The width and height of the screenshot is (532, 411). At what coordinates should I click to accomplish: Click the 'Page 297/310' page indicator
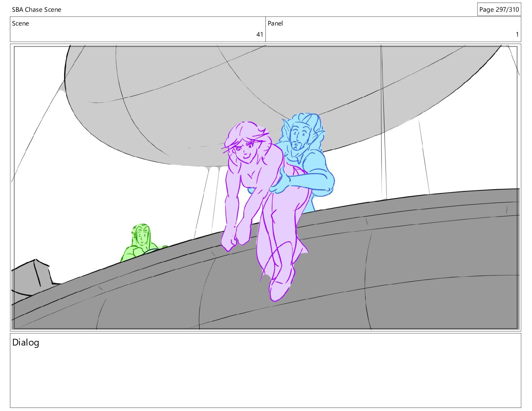pyautogui.click(x=499, y=9)
